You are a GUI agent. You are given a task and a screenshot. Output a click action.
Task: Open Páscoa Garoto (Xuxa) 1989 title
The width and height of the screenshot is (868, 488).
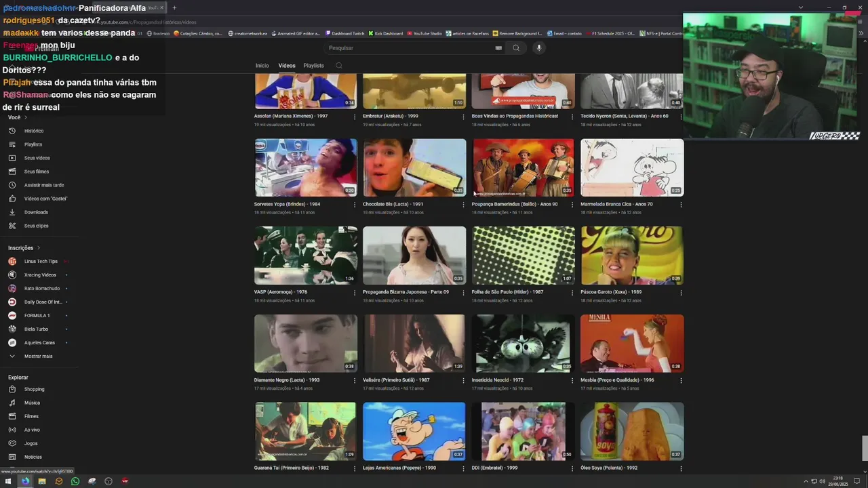pyautogui.click(x=611, y=292)
